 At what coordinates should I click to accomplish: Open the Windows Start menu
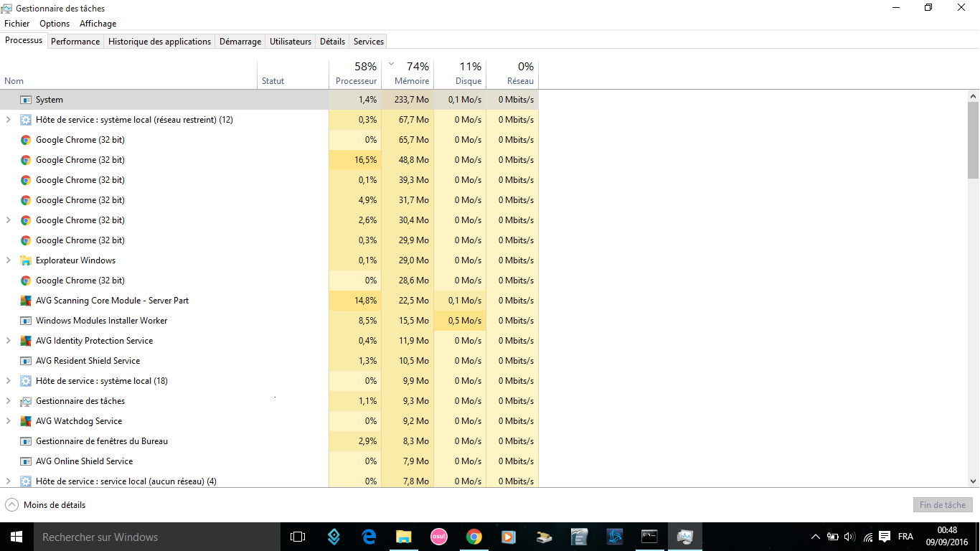click(x=17, y=537)
